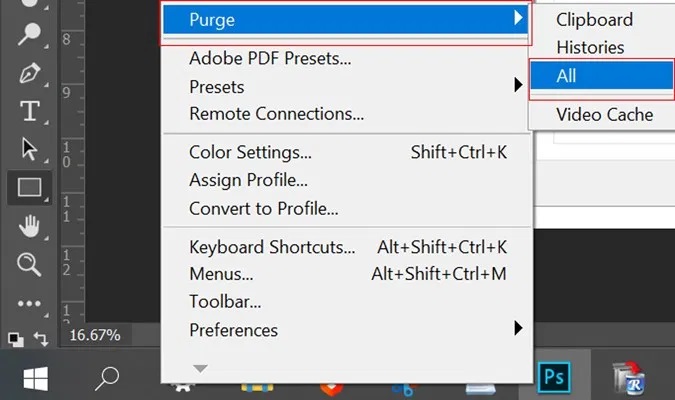The height and width of the screenshot is (400, 675).
Task: Click the 16.67% zoom level field
Action: [95, 335]
